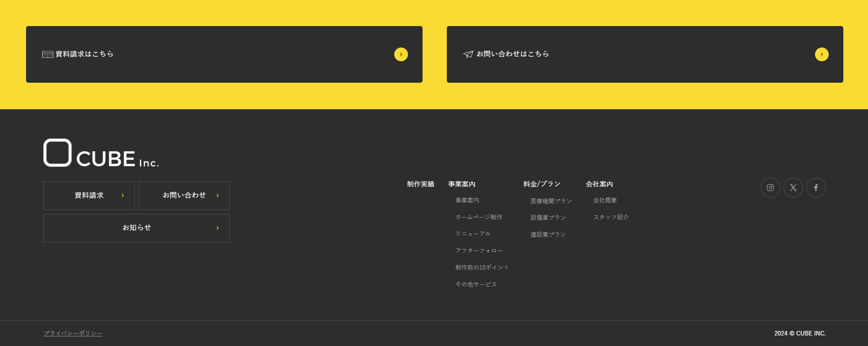868x346 pixels.
Task: Go to その他サービス link
Action: 476,285
